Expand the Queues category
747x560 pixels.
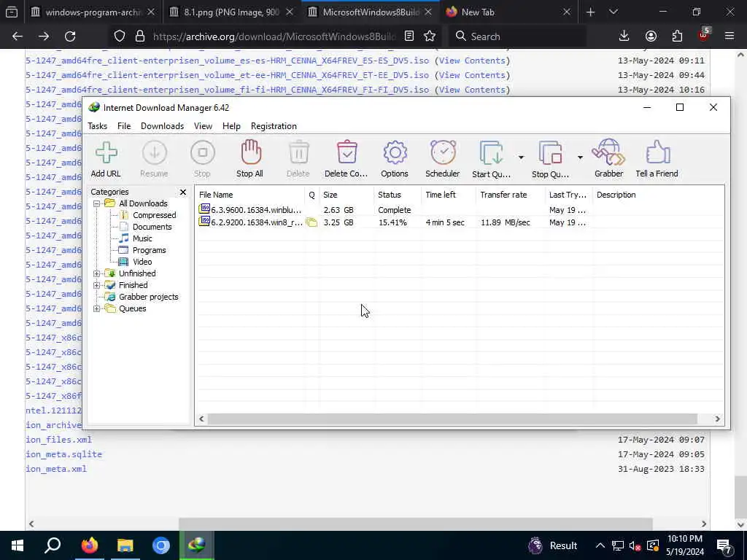97,308
